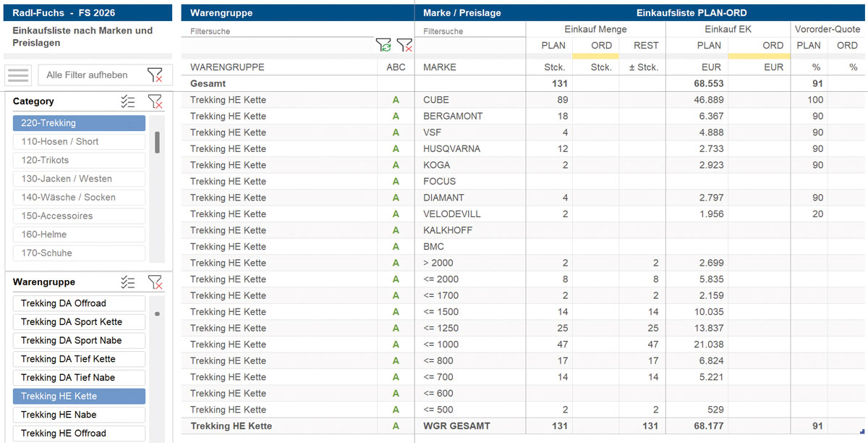Click the clear filter icon above ABC column

coord(404,45)
